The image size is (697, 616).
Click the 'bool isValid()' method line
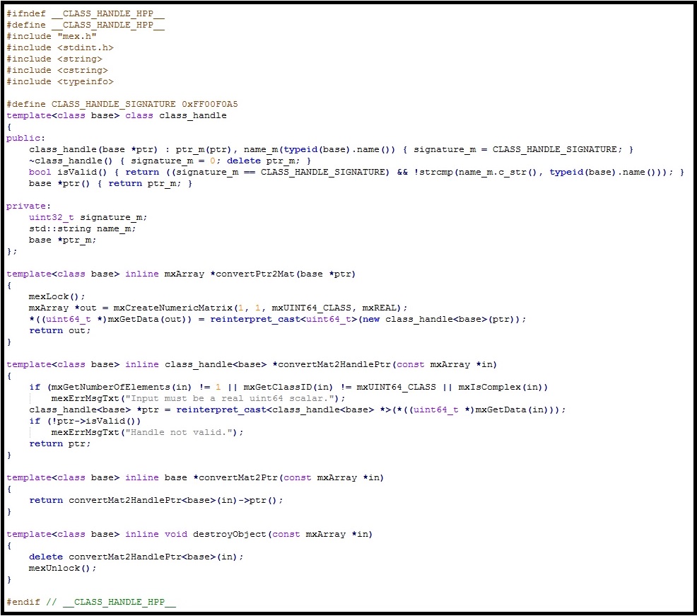click(x=356, y=172)
